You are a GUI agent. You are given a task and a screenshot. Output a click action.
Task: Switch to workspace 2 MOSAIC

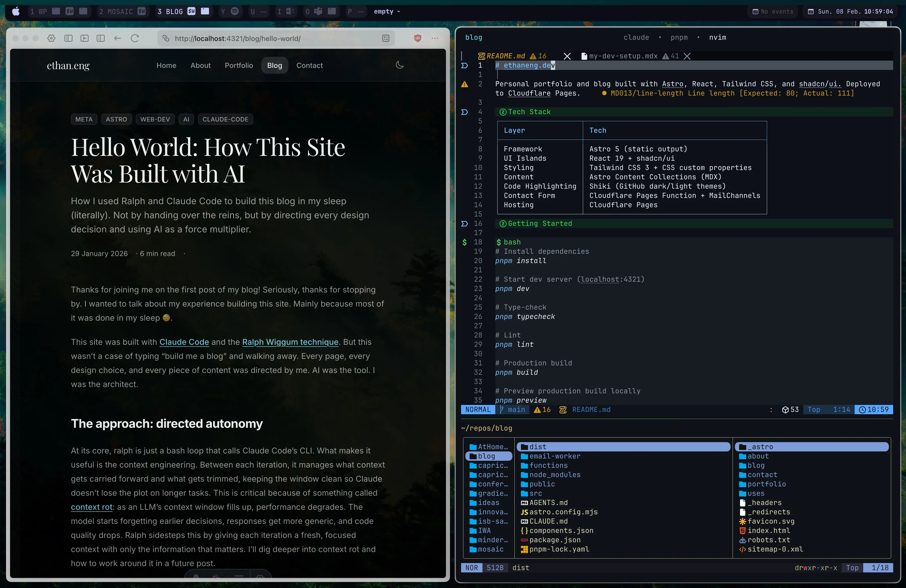(x=123, y=11)
